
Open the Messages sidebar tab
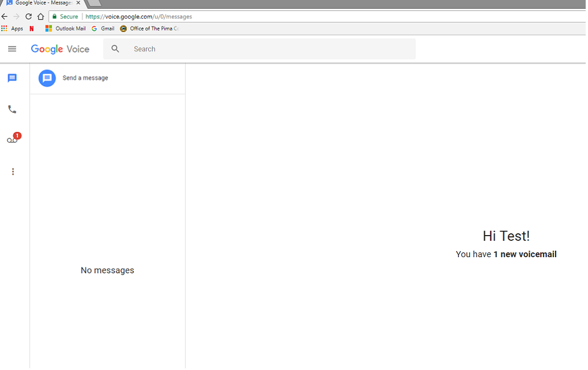click(12, 78)
